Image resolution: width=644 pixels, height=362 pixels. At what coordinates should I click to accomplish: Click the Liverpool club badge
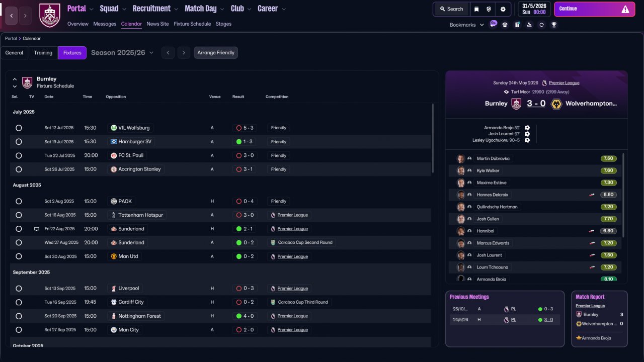pos(114,289)
